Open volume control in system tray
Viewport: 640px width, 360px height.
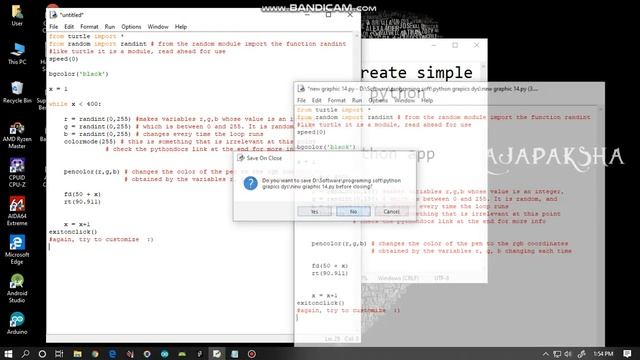click(568, 353)
